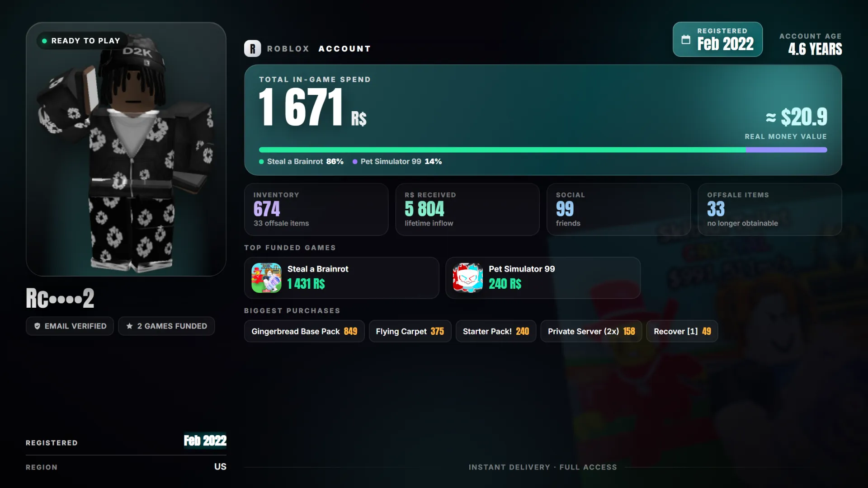Click INSTANT DELIVERY · FULL ACCESS footer text
Viewport: 868px width, 488px height.
coord(543,467)
